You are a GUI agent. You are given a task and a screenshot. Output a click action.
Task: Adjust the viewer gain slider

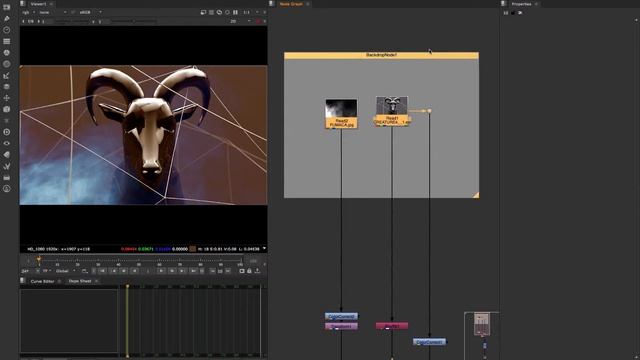point(71,21)
